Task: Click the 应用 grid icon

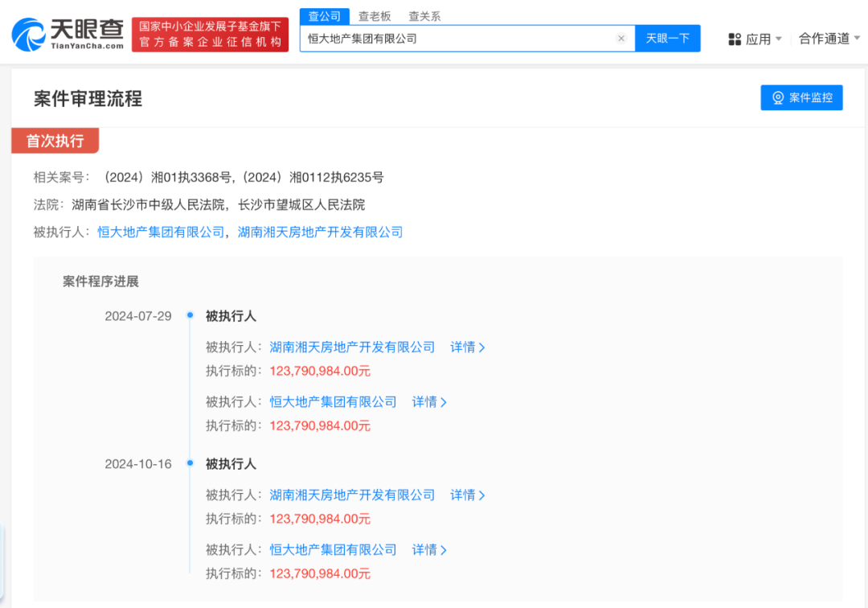Action: (735, 39)
